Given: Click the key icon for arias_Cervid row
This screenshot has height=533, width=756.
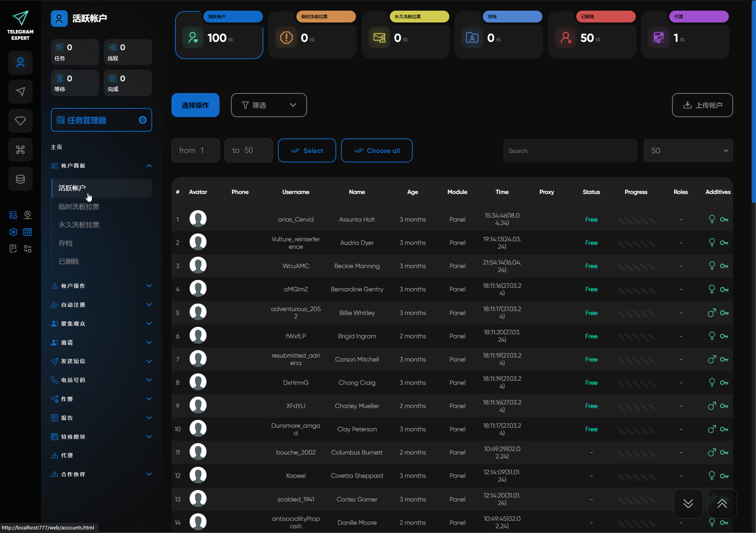Looking at the screenshot, I should pyautogui.click(x=724, y=220).
